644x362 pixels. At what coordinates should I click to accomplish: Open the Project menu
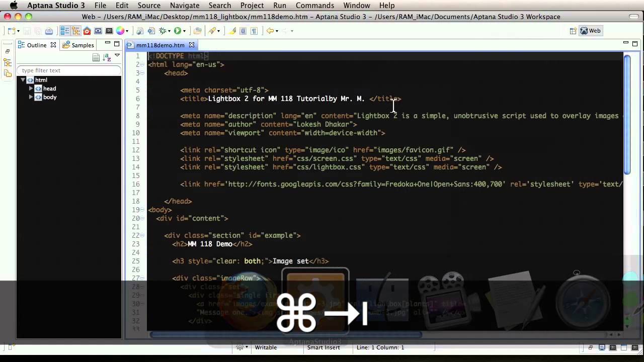pos(252,6)
